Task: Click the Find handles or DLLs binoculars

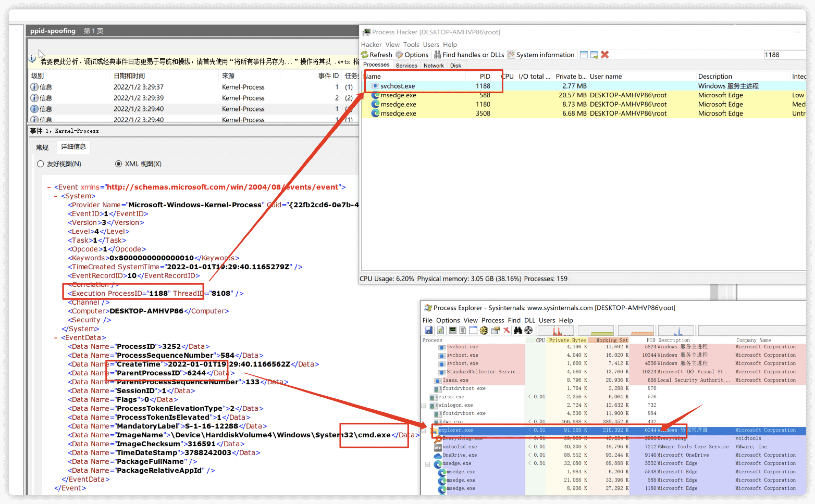Action: coord(437,55)
